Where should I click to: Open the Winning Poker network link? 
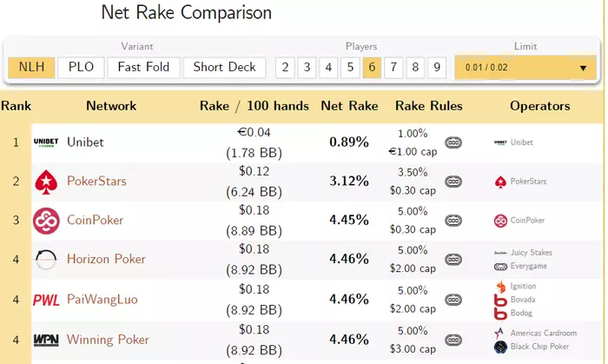(x=108, y=340)
